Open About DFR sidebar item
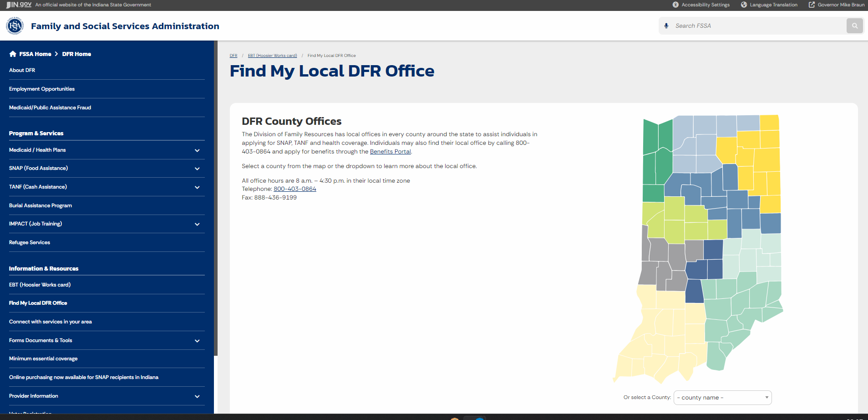The height and width of the screenshot is (420, 868). (22, 70)
